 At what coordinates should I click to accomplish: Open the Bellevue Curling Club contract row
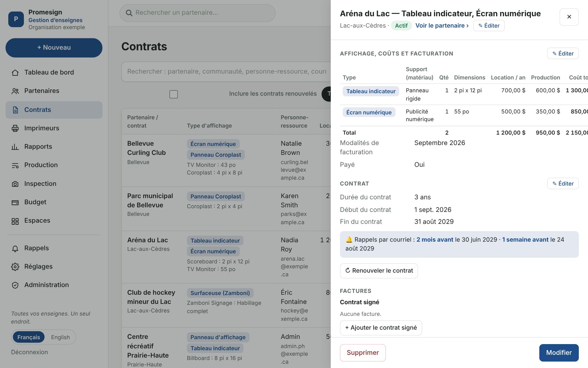pyautogui.click(x=226, y=160)
